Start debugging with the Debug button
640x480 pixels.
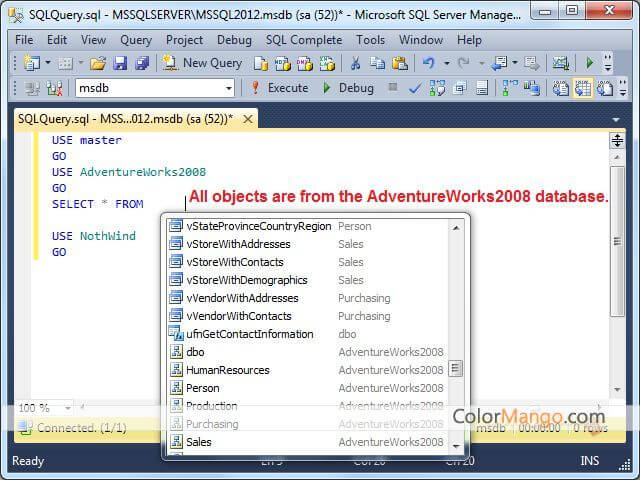(348, 88)
